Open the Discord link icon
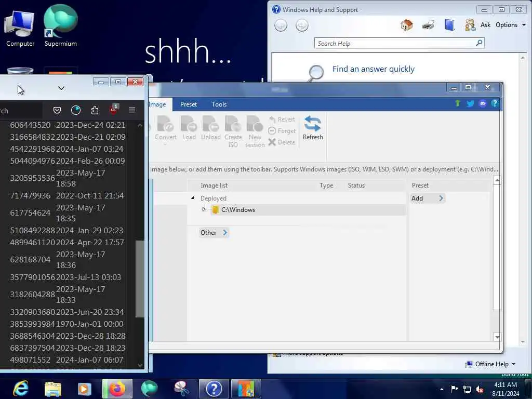Viewport: 532px width, 399px height. [x=483, y=103]
